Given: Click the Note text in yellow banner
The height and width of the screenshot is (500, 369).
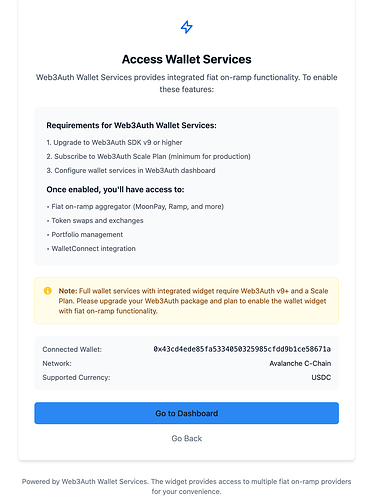Looking at the screenshot, I should 193,301.
